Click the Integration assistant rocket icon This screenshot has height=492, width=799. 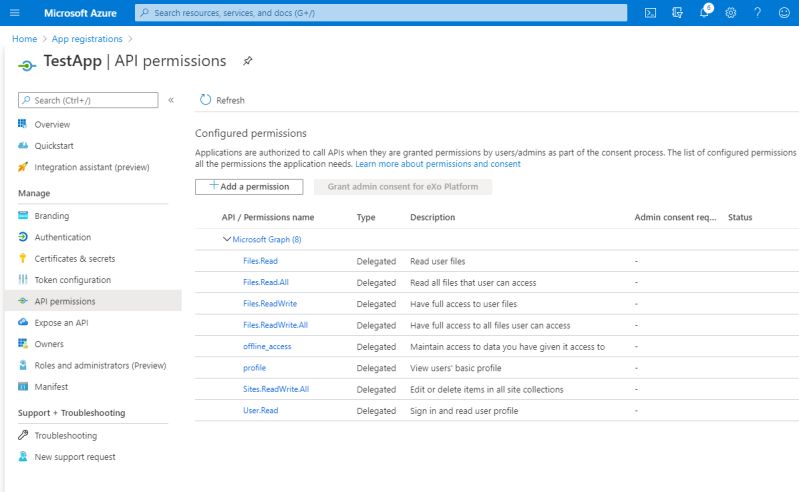pyautogui.click(x=22, y=167)
